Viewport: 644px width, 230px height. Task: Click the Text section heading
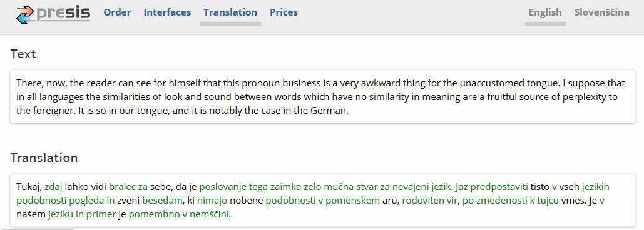pos(23,54)
